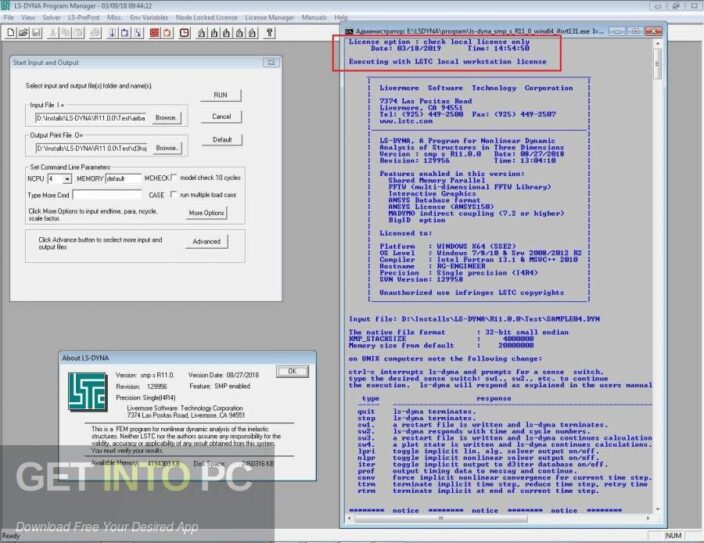
Task: Click Browse next to Input File
Action: [x=166, y=118]
